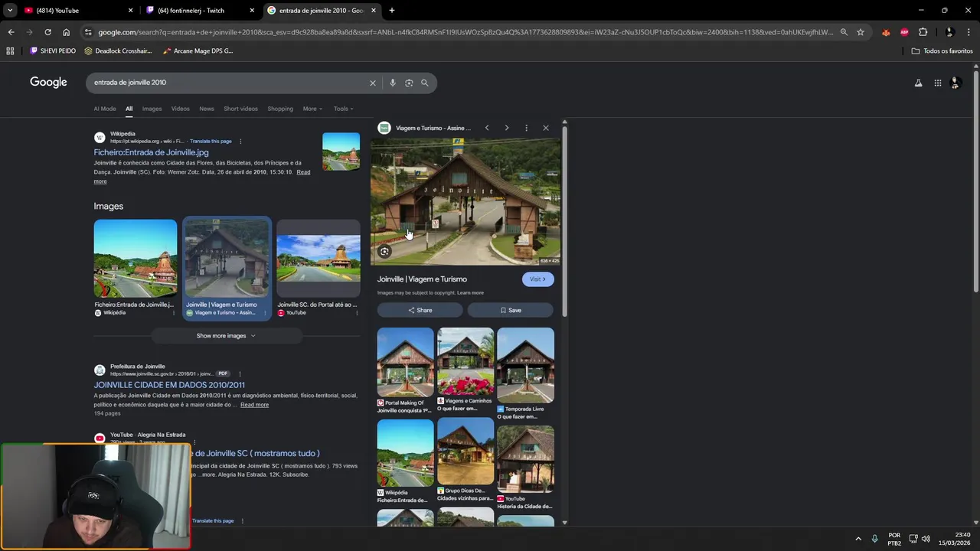The width and height of the screenshot is (980, 551).
Task: Open Grupo Dicas De related image
Action: (465, 452)
